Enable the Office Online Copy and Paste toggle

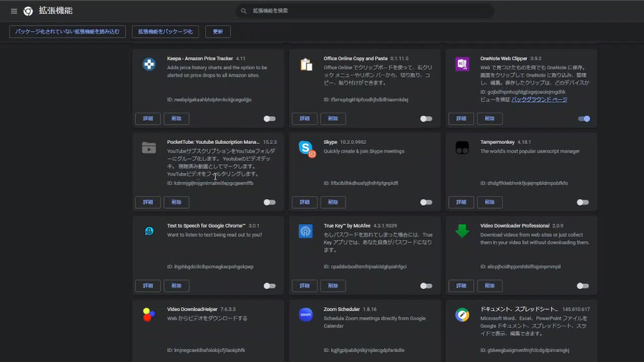pos(426,119)
